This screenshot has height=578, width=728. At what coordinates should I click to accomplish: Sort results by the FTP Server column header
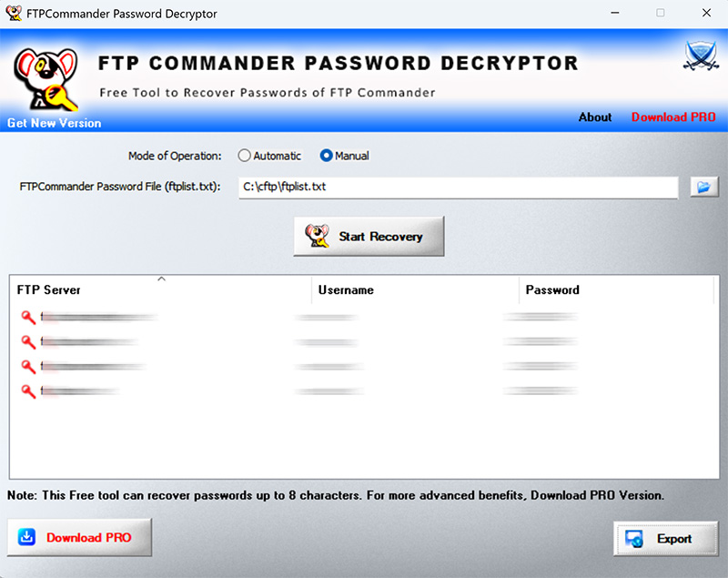point(159,289)
